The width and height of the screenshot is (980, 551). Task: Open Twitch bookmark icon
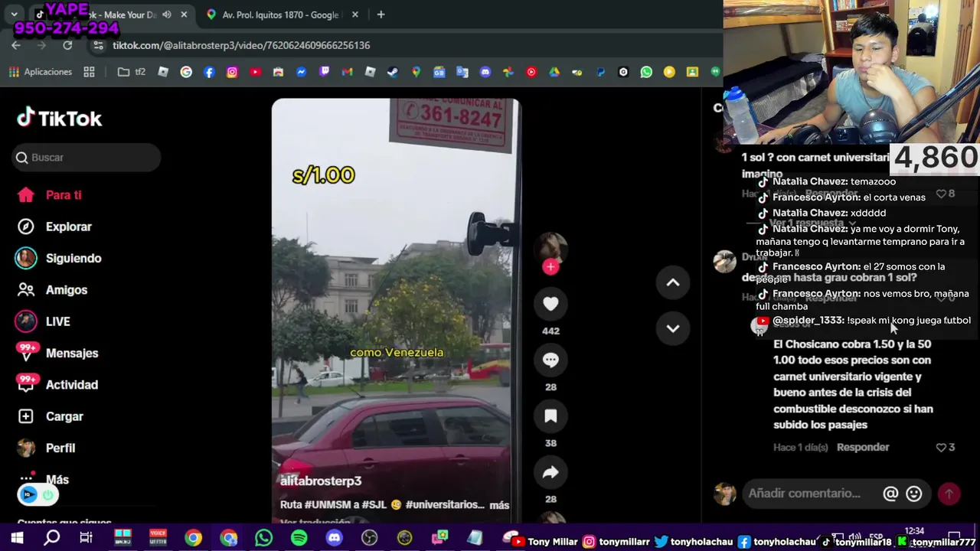coord(324,72)
